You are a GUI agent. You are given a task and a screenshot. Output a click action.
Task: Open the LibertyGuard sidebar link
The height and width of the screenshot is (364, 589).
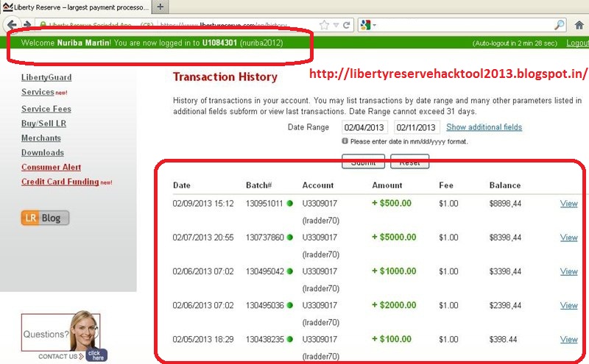tap(46, 77)
